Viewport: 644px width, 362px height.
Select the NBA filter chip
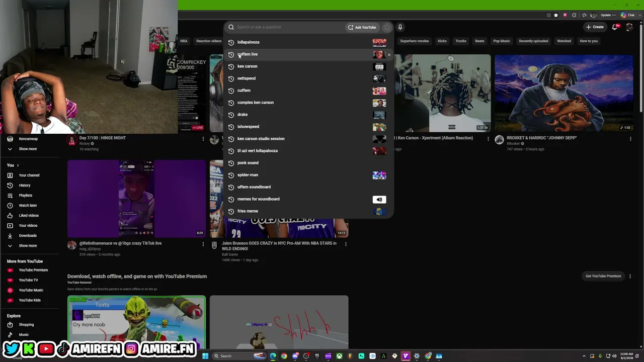(184, 41)
